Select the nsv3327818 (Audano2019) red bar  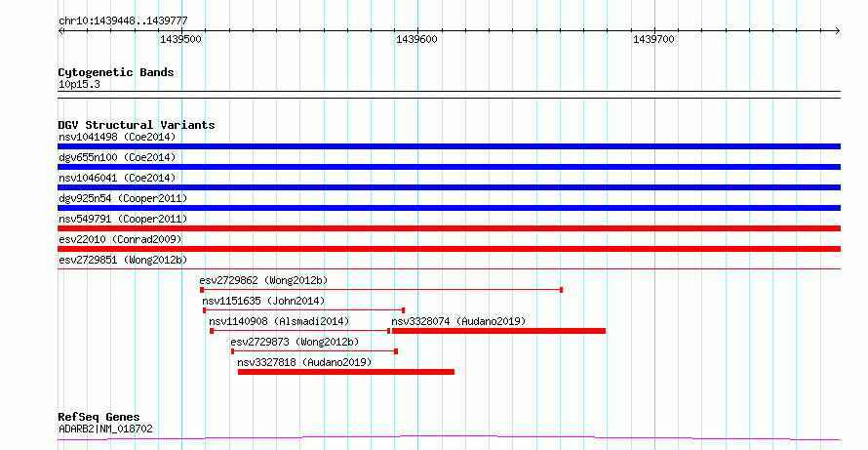tap(346, 372)
